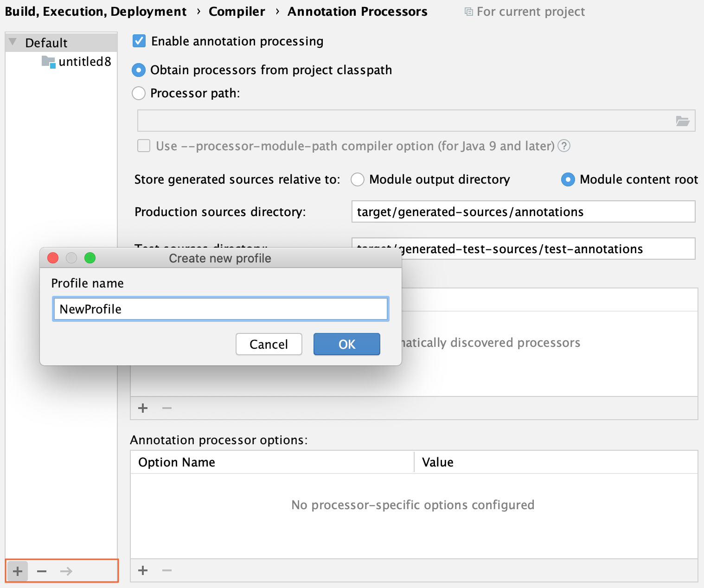704x588 pixels.
Task: Click the Profile name input field
Action: tap(220, 309)
